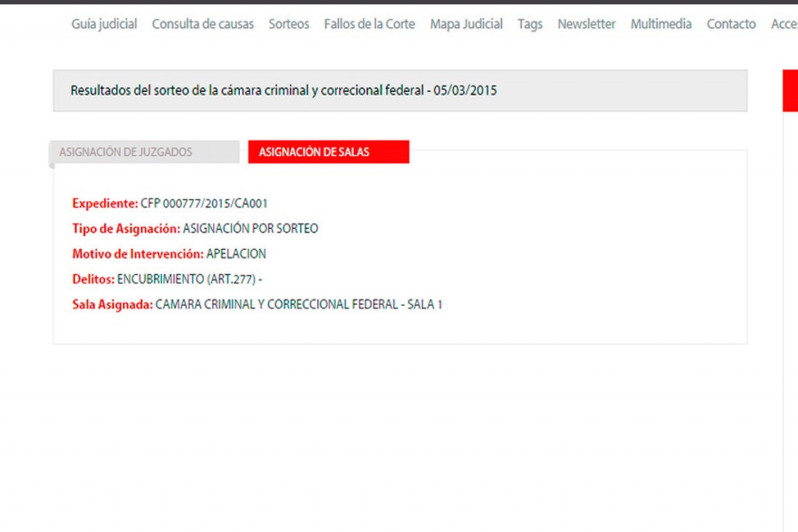
Task: Open the Newsletter page
Action: coord(586,24)
